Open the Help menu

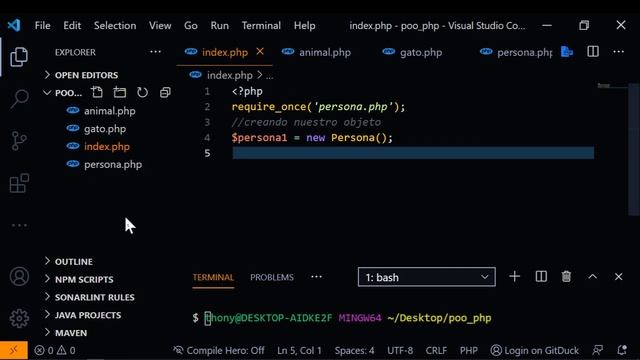coord(304,25)
